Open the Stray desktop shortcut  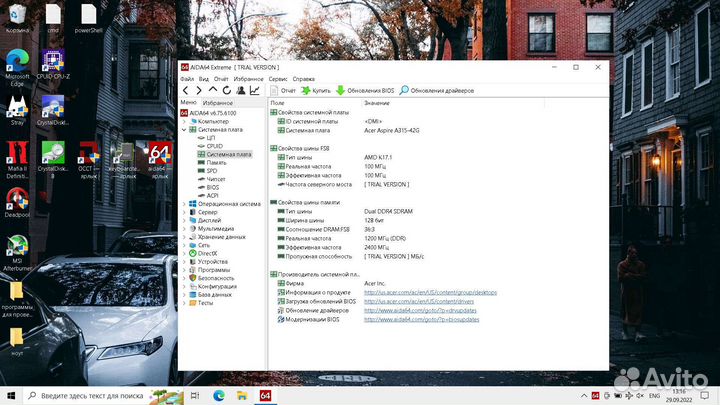click(17, 111)
